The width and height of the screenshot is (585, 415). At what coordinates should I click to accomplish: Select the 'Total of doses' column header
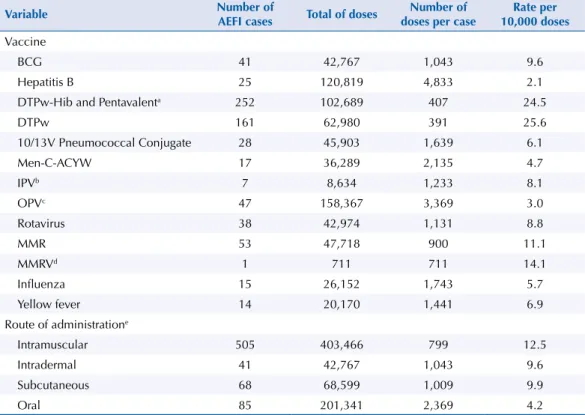[342, 14]
